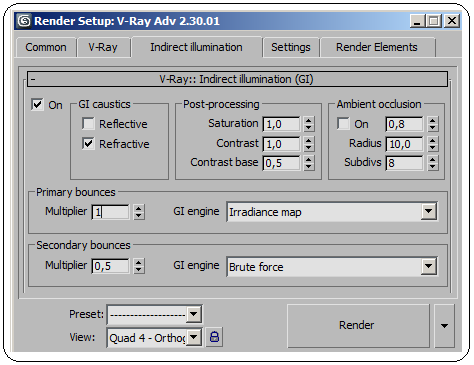Screen dimensions: 474x365
Task: Click the Saturation value field
Action: pyautogui.click(x=282, y=124)
